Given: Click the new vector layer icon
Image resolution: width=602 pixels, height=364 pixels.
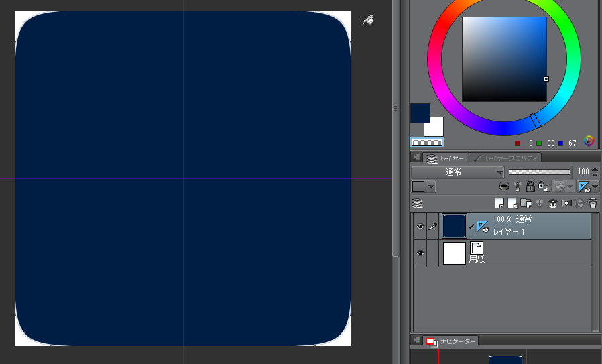Looking at the screenshot, I should (x=511, y=203).
